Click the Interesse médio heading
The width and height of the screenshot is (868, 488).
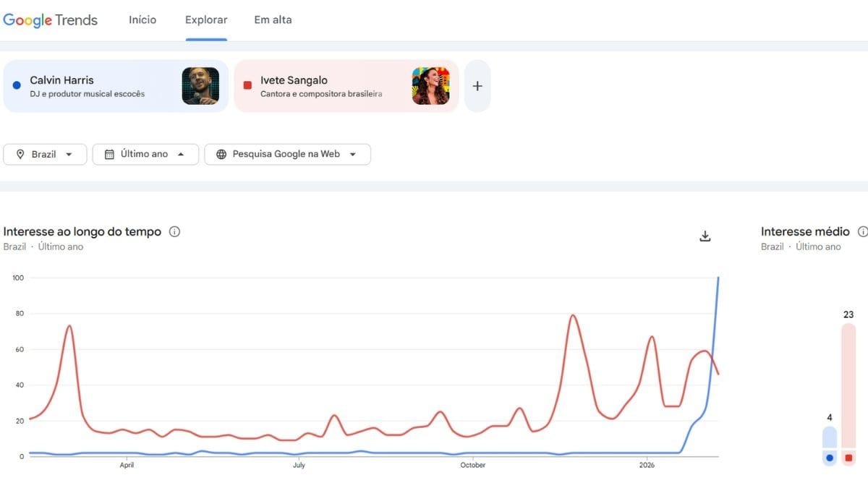point(805,232)
